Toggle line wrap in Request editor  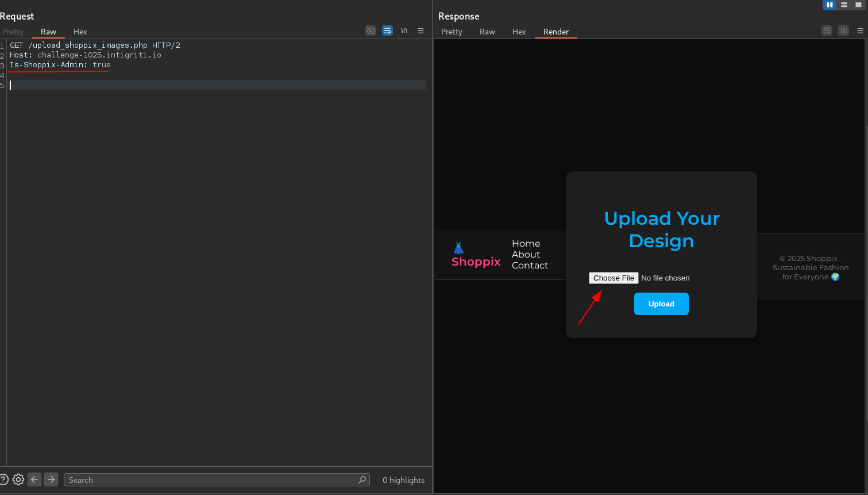387,30
